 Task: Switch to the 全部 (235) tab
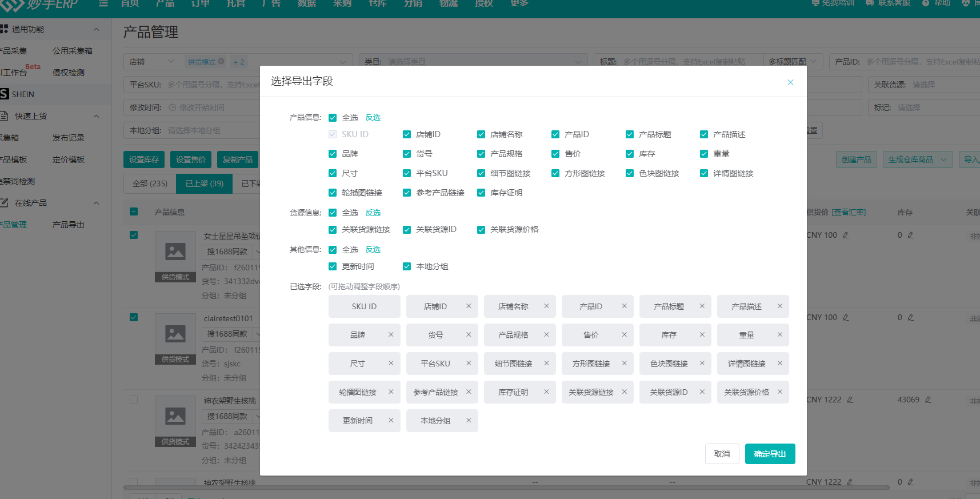(150, 183)
